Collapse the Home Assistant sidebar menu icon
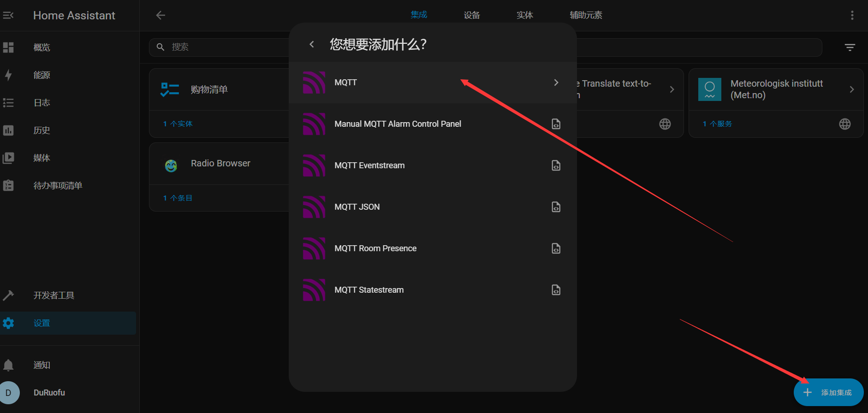This screenshot has height=413, width=868. click(8, 15)
